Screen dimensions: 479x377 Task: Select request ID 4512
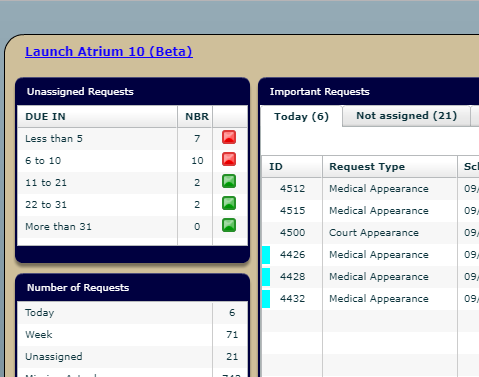click(x=292, y=189)
